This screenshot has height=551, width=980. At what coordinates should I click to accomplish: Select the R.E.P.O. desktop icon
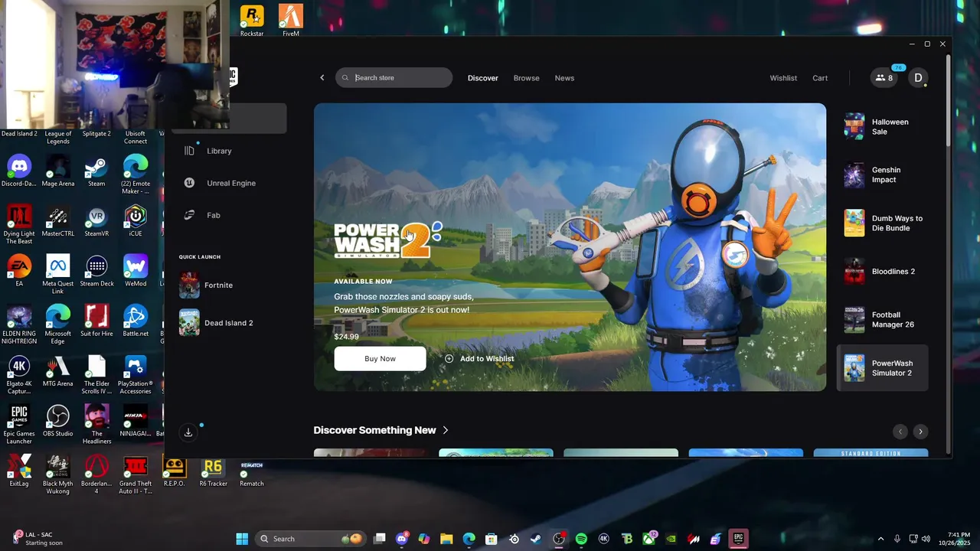click(x=174, y=471)
